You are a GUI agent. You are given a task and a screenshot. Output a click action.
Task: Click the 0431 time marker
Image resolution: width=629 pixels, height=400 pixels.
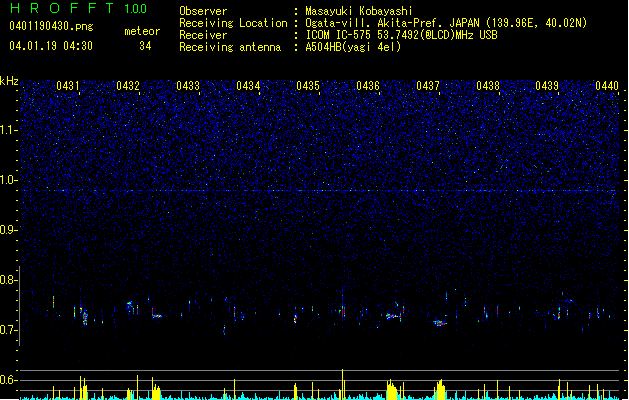tap(68, 86)
